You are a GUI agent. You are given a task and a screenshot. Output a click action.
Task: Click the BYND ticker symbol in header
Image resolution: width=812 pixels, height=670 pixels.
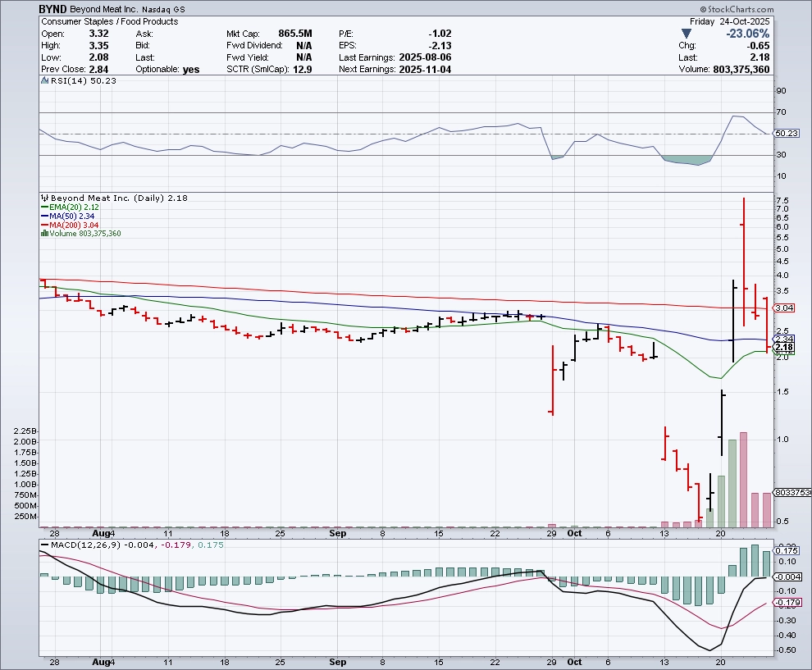(x=52, y=8)
